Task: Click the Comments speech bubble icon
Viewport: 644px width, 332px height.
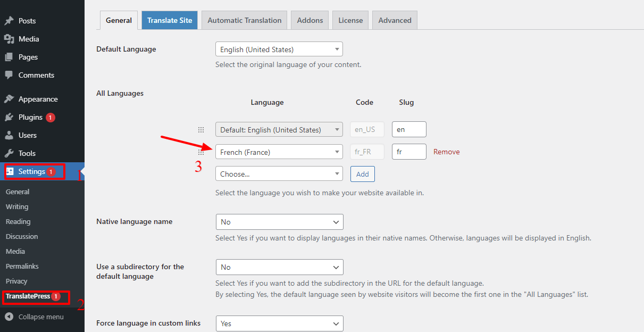Action: pos(9,75)
